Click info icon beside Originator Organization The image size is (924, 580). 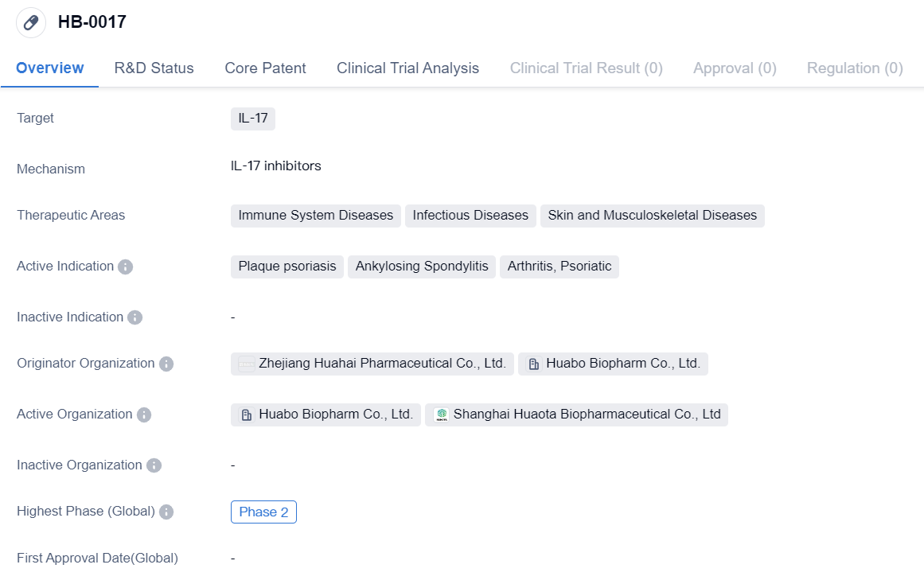(166, 364)
